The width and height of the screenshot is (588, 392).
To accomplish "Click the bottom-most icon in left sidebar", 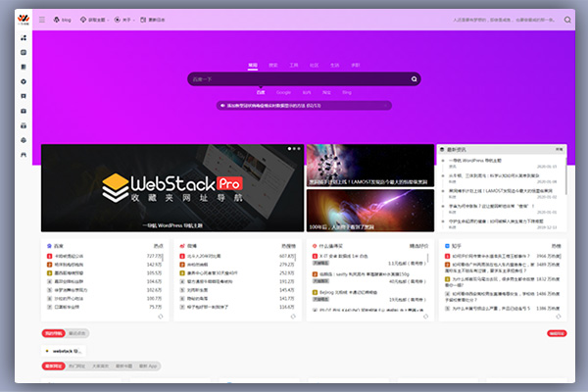I will pos(24,155).
